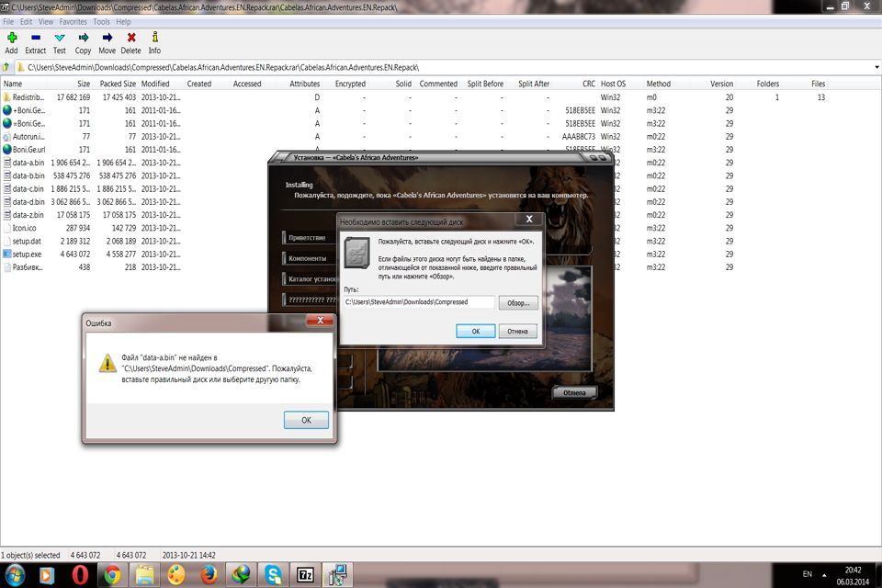
Task: Click Отмена in the insert-disk dialog
Action: [x=517, y=332]
